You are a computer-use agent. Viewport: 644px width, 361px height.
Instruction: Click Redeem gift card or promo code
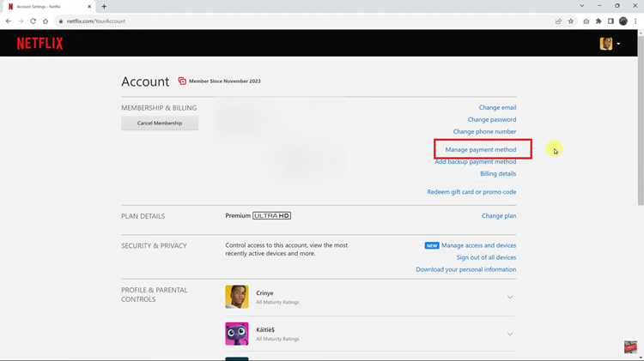click(x=471, y=192)
